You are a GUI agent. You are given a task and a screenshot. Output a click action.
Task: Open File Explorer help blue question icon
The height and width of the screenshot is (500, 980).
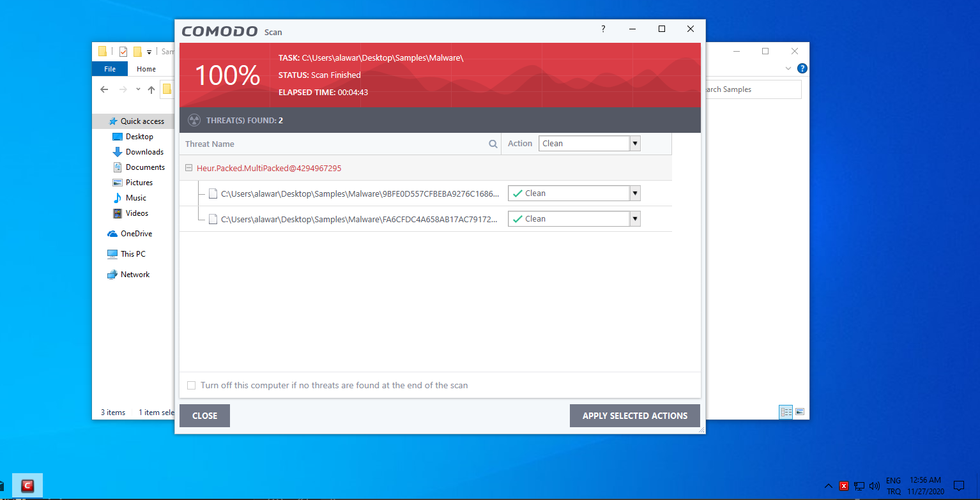[802, 68]
